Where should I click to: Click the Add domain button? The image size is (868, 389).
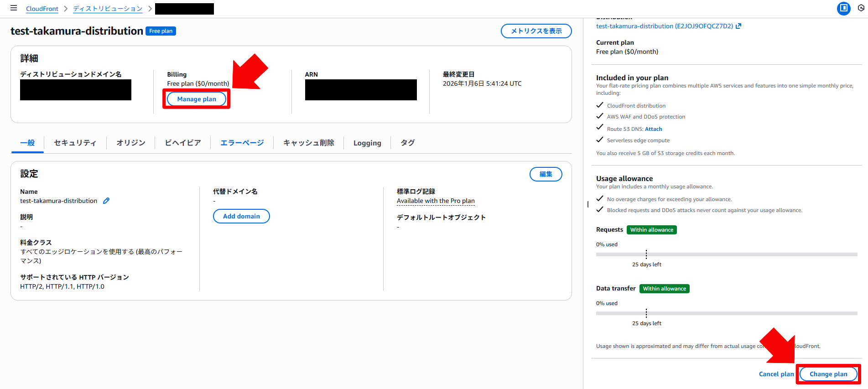pos(241,216)
